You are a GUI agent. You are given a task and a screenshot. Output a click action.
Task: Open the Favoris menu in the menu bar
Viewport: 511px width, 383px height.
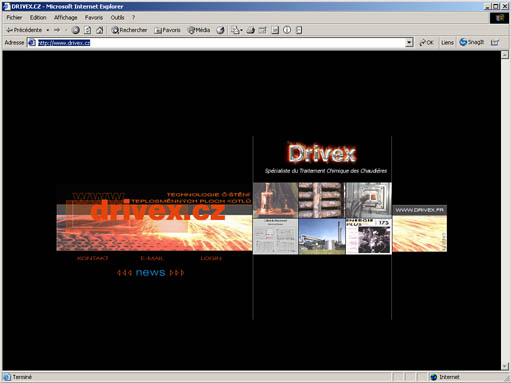94,17
